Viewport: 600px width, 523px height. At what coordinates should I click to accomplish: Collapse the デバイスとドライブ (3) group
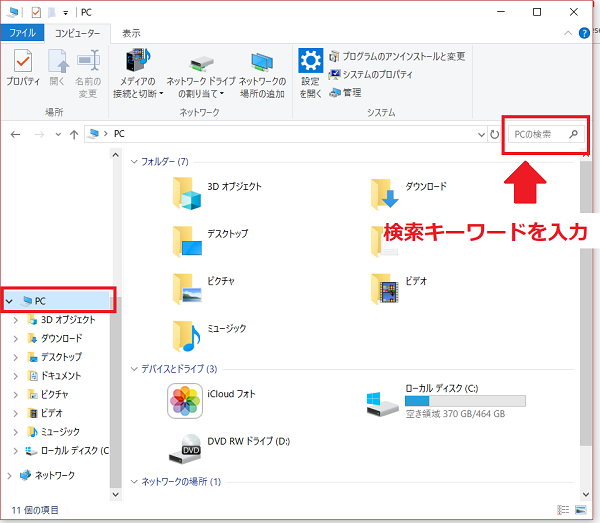[x=134, y=369]
